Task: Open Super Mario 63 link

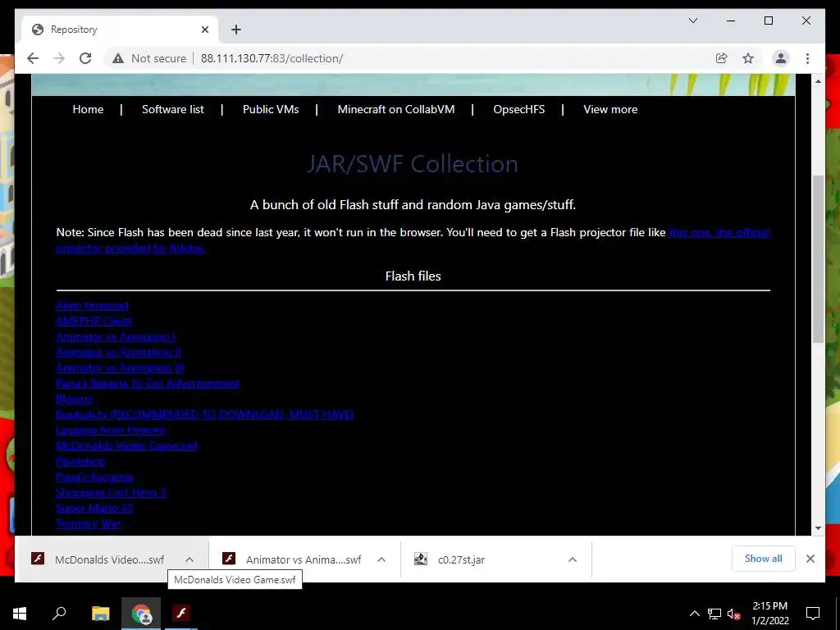Action: (x=94, y=507)
